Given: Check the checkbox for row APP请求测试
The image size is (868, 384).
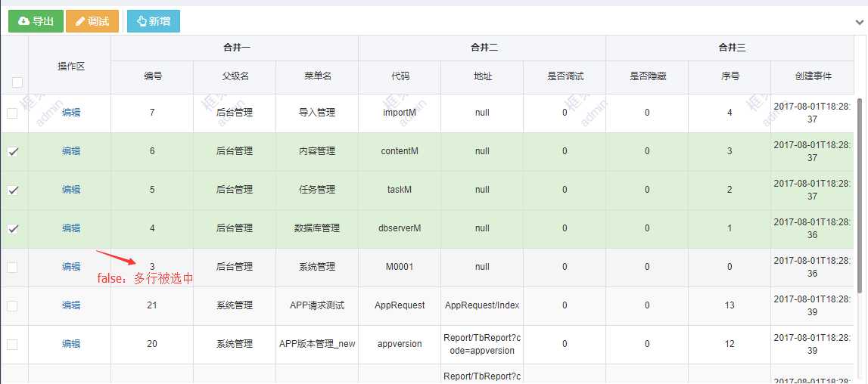Looking at the screenshot, I should 12,306.
